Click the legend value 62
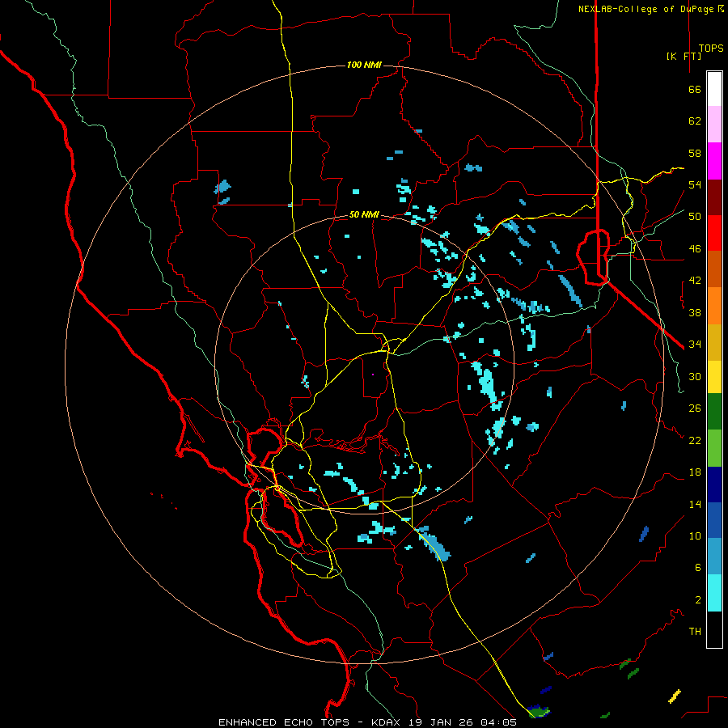728x728 pixels. tap(695, 121)
